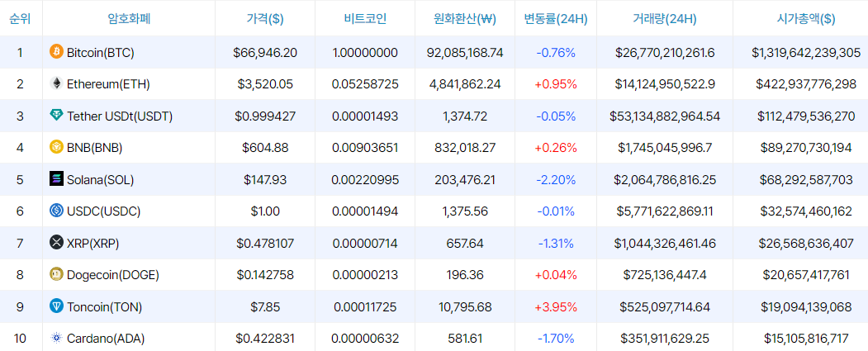Select BNB BTC ratio 0.00903651
The width and height of the screenshot is (868, 351).
click(365, 148)
